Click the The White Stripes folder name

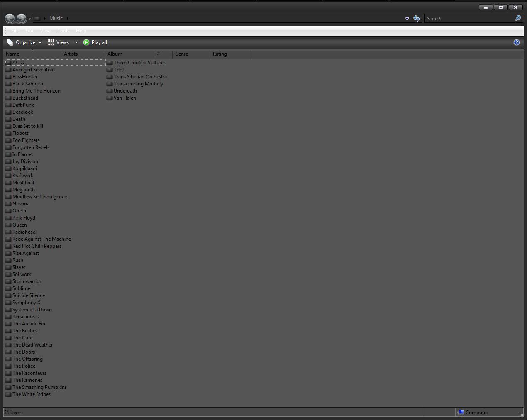pos(32,394)
